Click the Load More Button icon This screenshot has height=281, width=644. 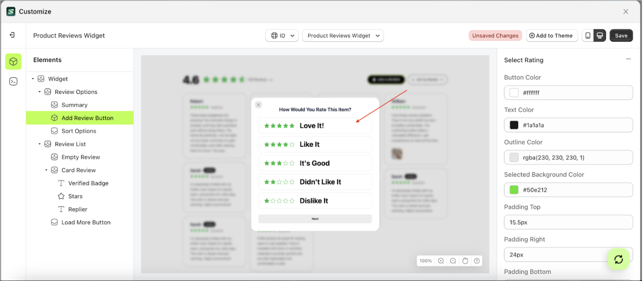tap(55, 223)
